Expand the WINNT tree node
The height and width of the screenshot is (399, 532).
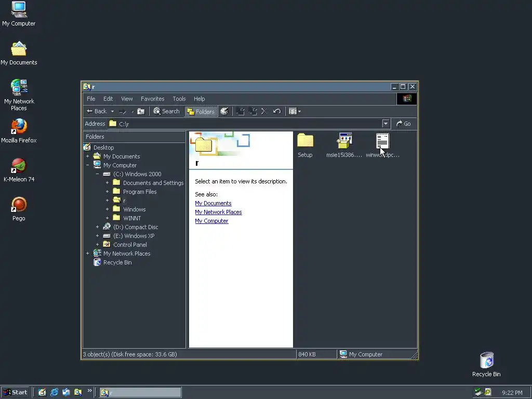107,218
